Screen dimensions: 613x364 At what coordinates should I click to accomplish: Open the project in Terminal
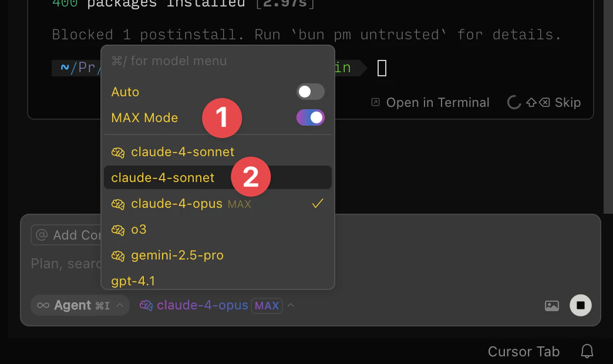(x=437, y=102)
